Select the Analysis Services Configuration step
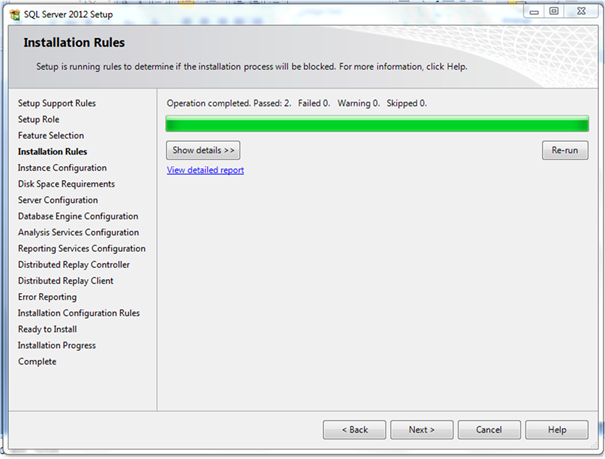The width and height of the screenshot is (605, 459). pyautogui.click(x=78, y=233)
